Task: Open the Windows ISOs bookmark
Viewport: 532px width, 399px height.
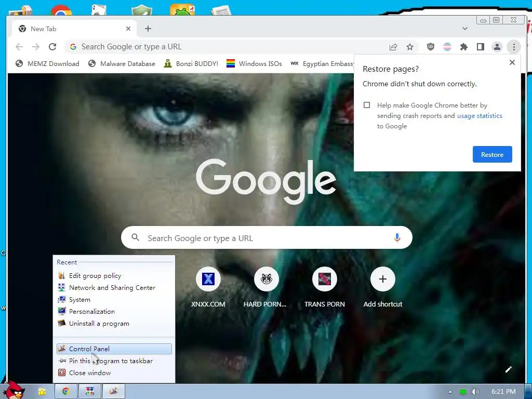Action: pyautogui.click(x=254, y=63)
